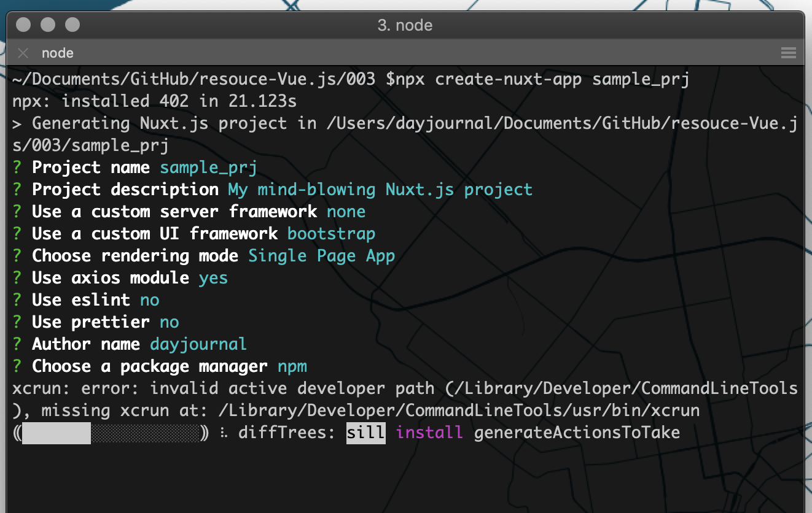The width and height of the screenshot is (812, 513).
Task: Click 'generateActionsToTake' text
Action: [577, 433]
